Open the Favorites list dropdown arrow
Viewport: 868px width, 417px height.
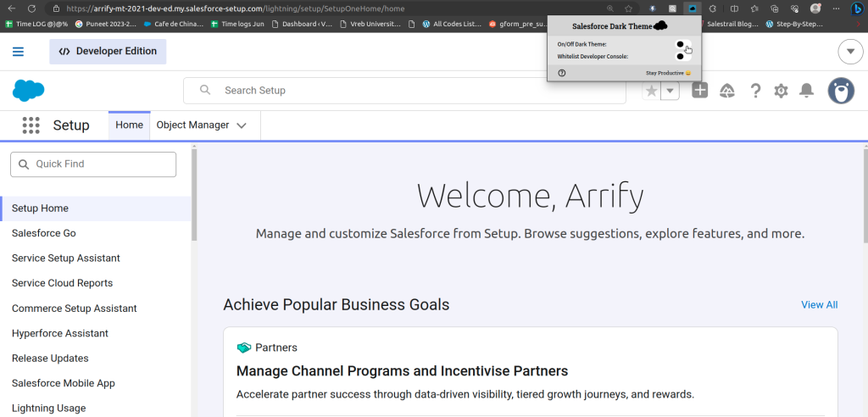[x=670, y=91]
